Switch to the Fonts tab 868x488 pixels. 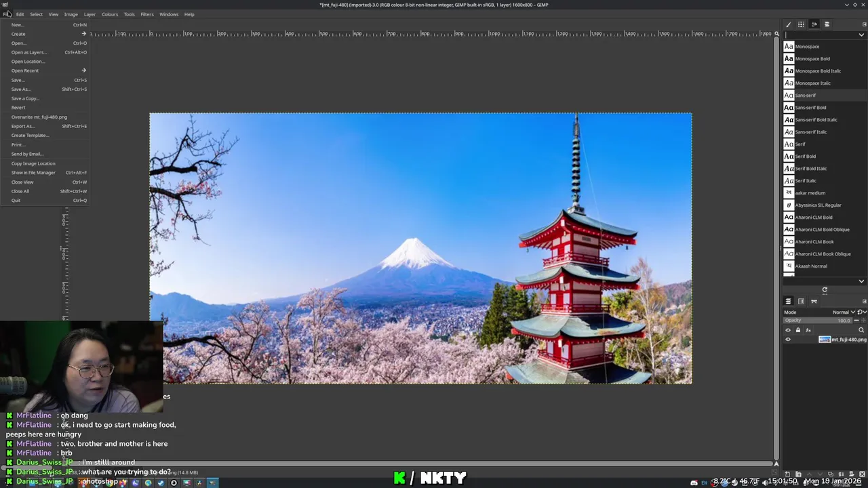[x=814, y=24]
